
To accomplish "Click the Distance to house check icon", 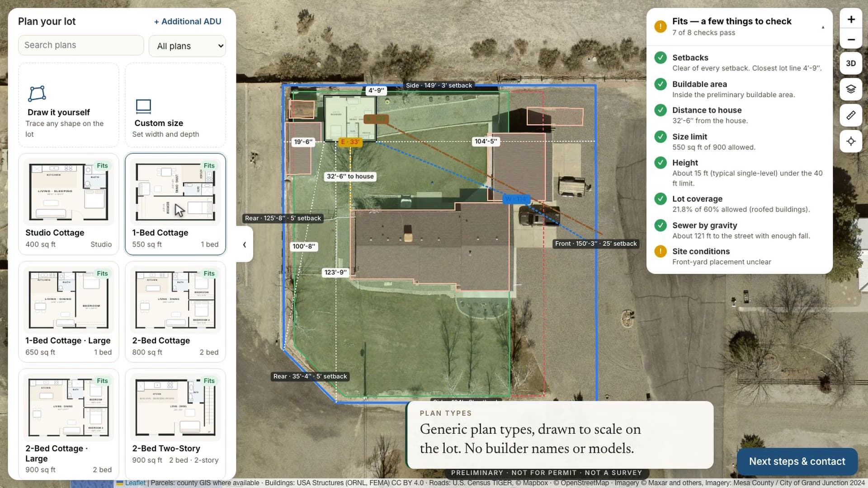I will [660, 110].
